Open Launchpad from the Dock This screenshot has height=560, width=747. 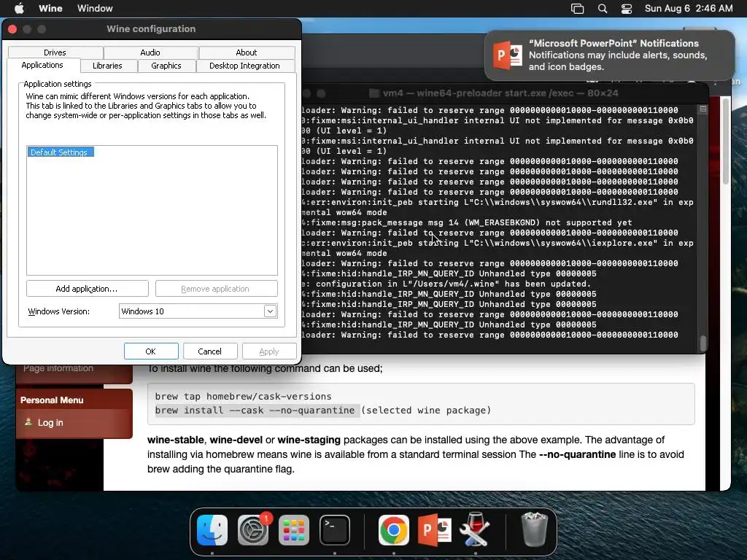tap(294, 529)
